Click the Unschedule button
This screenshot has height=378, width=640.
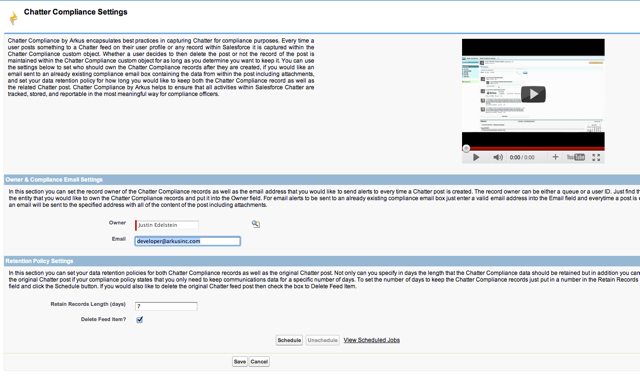(322, 340)
